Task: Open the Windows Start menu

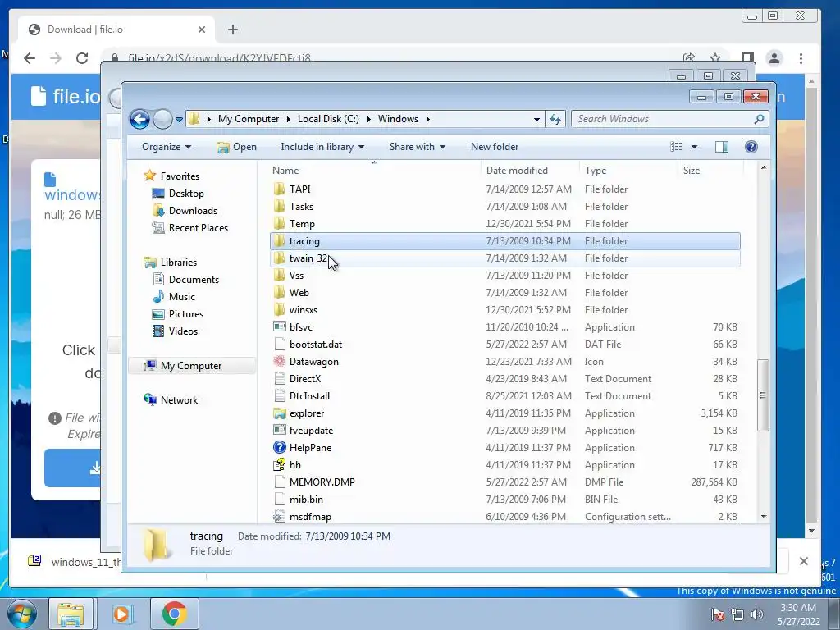Action: click(22, 614)
